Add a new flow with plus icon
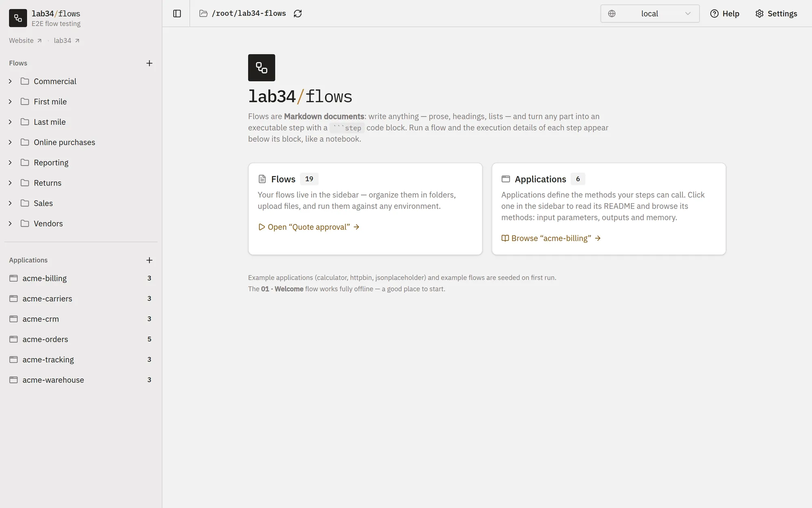812x508 pixels. 149,63
